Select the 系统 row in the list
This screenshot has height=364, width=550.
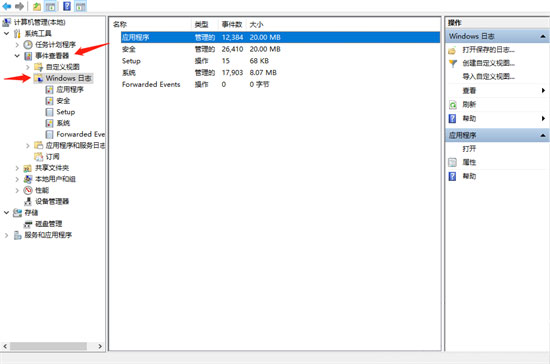pyautogui.click(x=280, y=73)
